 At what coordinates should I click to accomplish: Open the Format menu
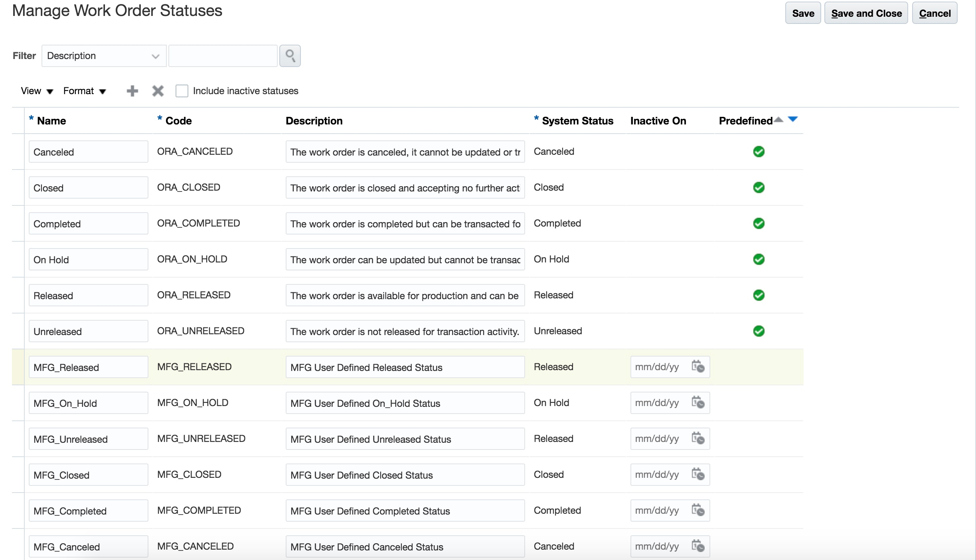85,91
